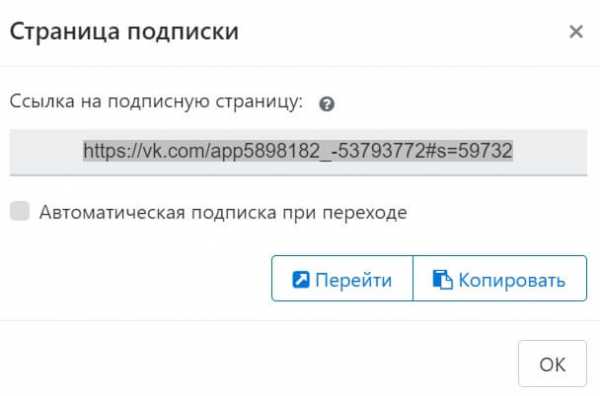Click the question mark help icon
600x396 pixels.
point(327,104)
